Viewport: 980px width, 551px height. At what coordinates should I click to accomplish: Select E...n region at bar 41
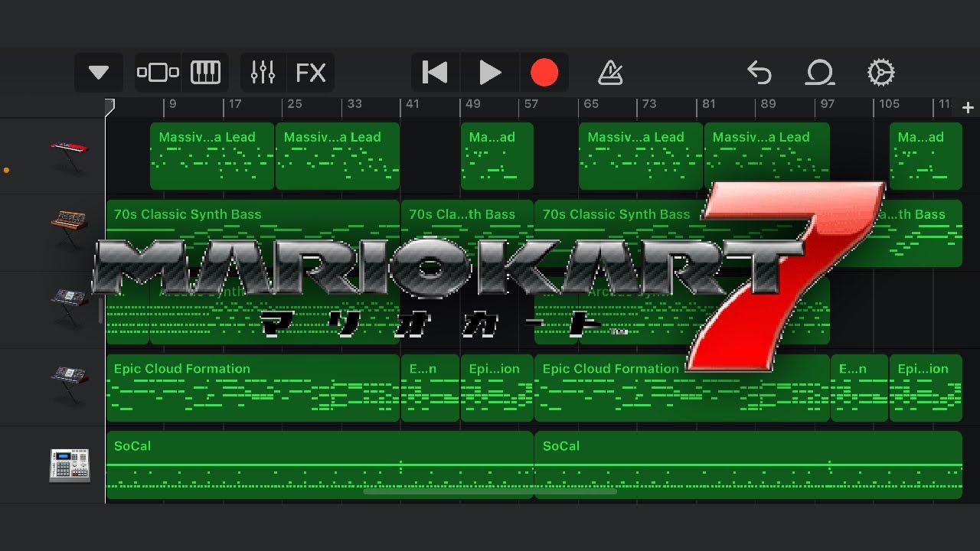(430, 387)
